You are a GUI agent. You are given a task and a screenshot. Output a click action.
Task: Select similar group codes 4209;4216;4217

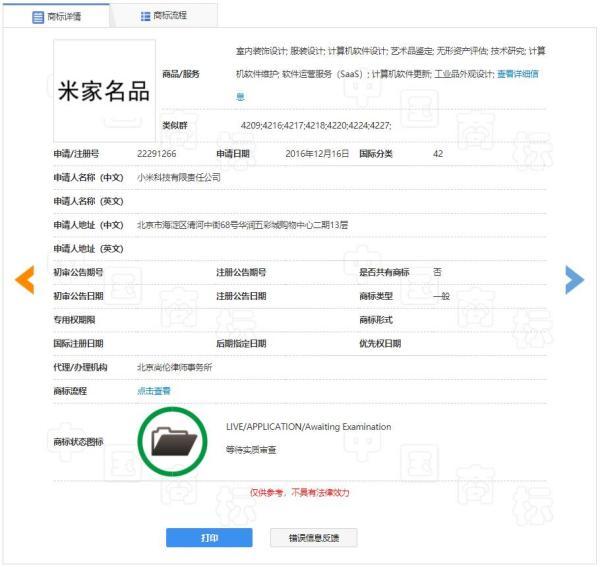[316, 125]
